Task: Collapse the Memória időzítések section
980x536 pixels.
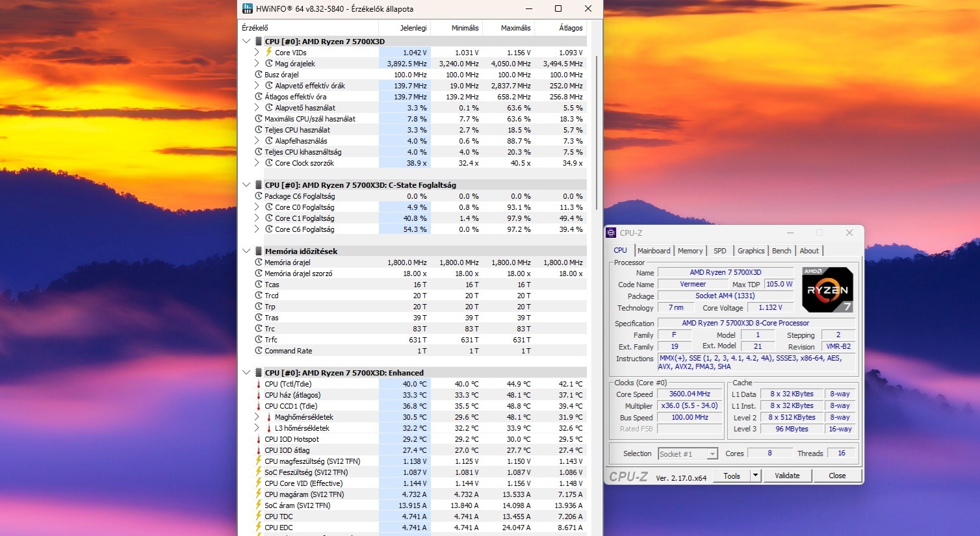Action: pyautogui.click(x=246, y=251)
